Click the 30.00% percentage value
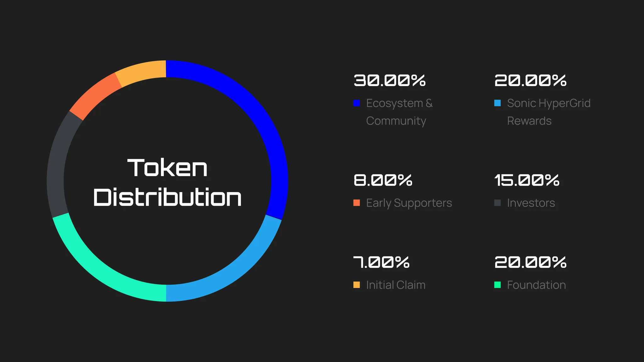 point(390,80)
